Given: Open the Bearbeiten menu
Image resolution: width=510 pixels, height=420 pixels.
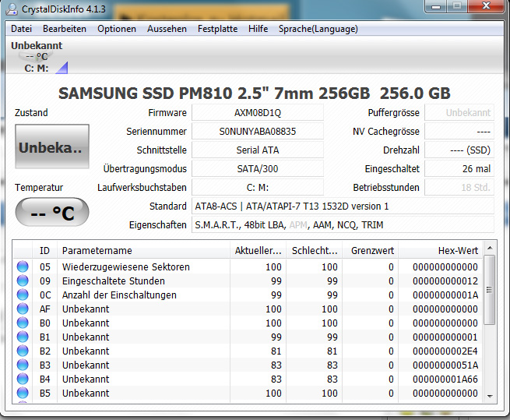Looking at the screenshot, I should (65, 29).
